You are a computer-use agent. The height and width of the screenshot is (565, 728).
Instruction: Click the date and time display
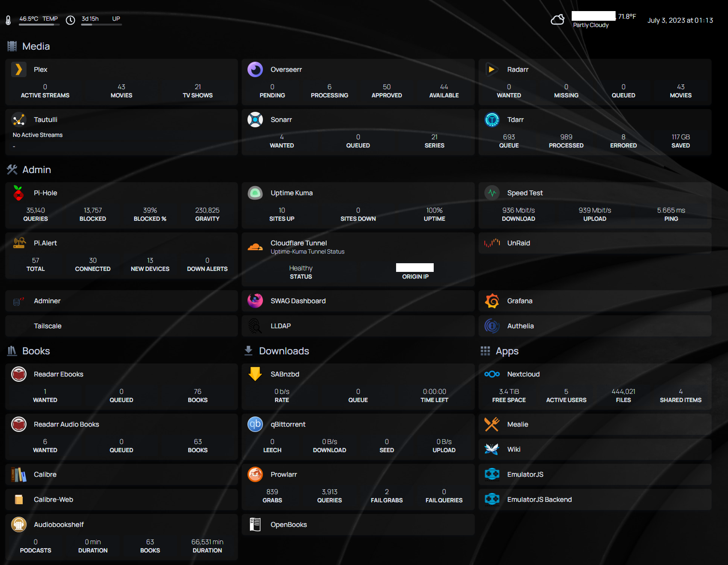click(x=680, y=20)
